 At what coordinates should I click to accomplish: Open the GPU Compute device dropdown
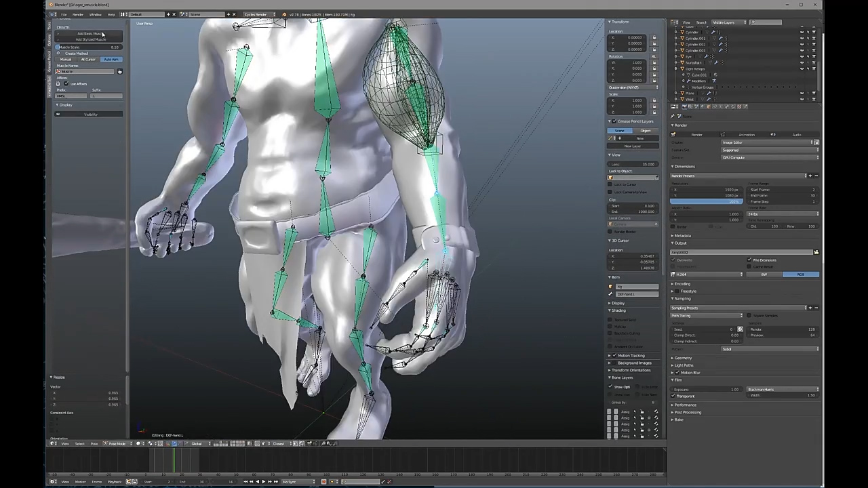(x=770, y=157)
